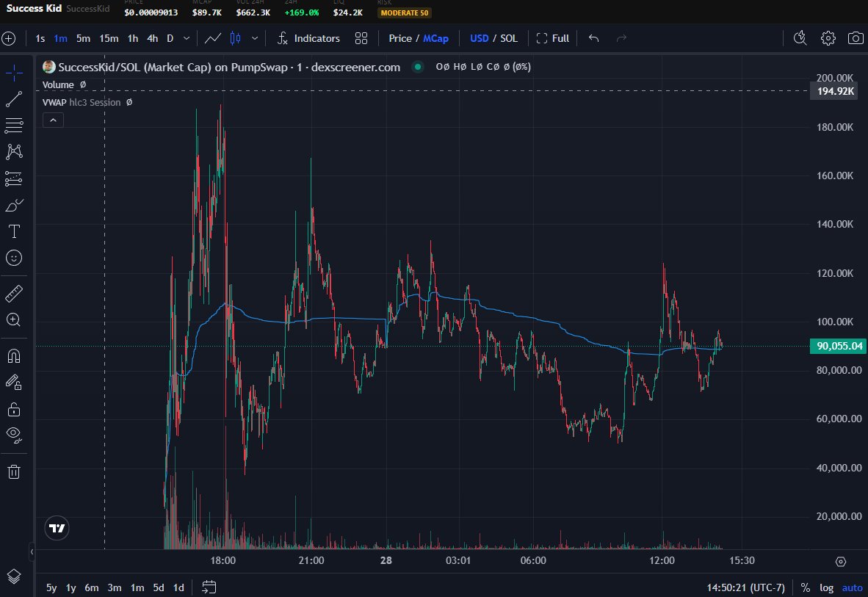Select USD denomination

tap(480, 38)
